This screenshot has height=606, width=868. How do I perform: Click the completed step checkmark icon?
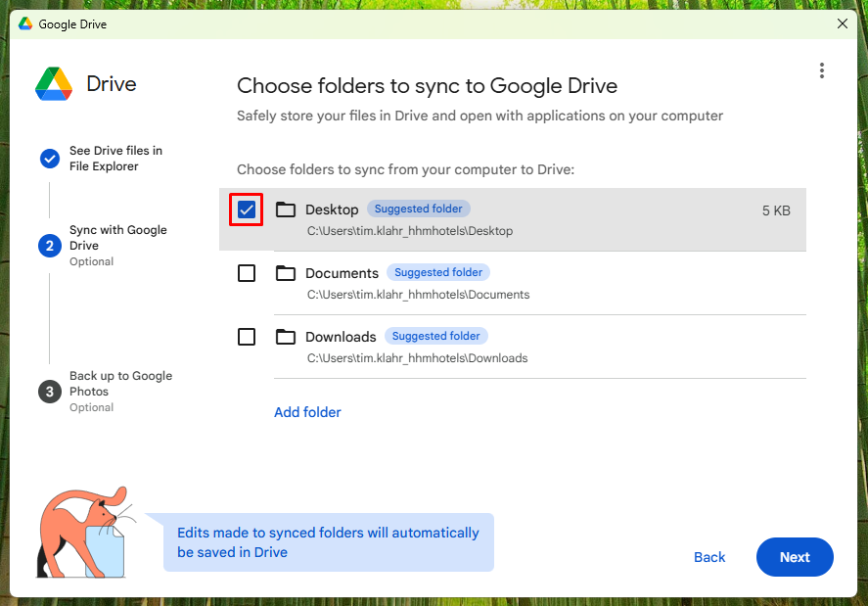click(x=50, y=159)
